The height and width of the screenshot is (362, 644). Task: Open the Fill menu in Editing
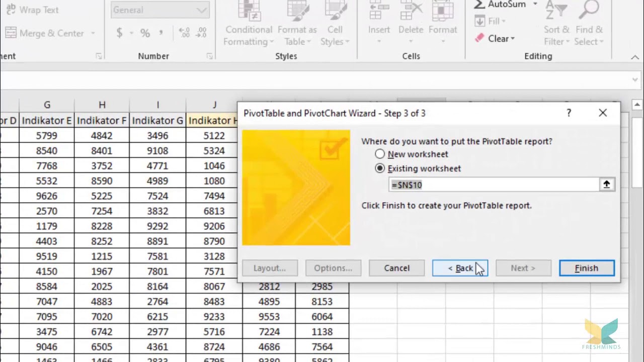point(491,21)
